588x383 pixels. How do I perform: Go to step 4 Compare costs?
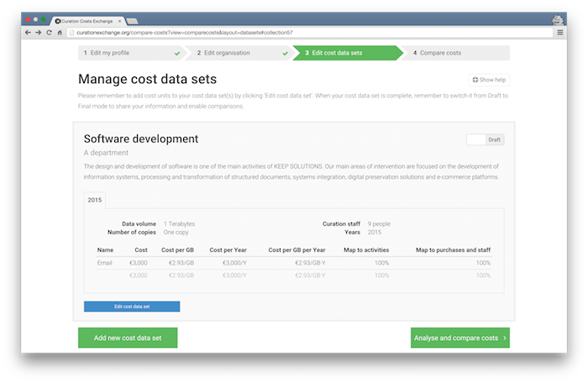tap(455, 53)
